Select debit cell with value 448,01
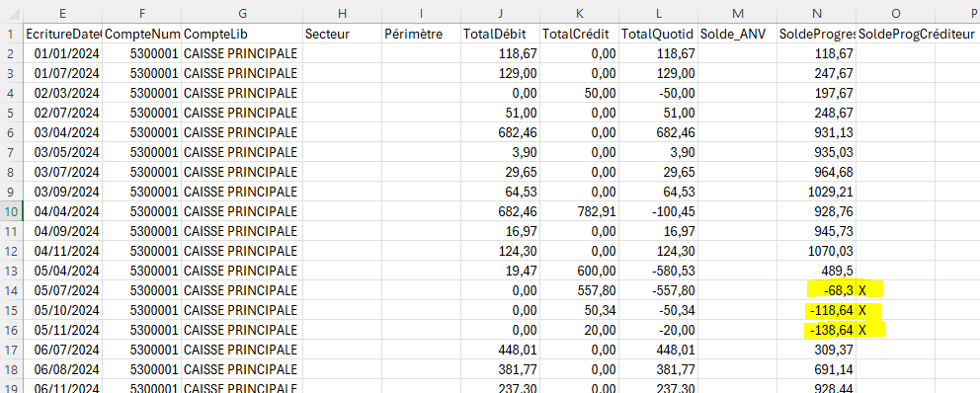 click(x=501, y=350)
